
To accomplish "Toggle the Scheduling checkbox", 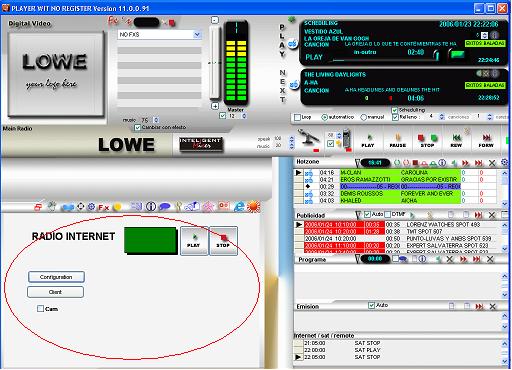I will point(395,110).
